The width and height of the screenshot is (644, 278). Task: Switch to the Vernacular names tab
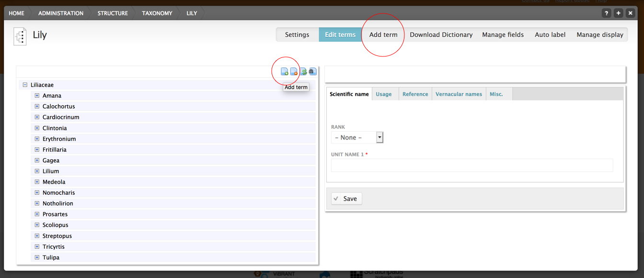459,94
